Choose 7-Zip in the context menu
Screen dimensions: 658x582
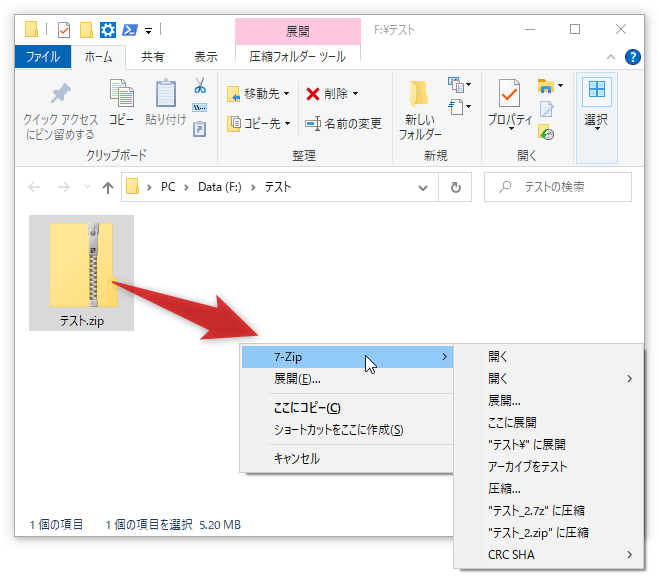coord(347,357)
